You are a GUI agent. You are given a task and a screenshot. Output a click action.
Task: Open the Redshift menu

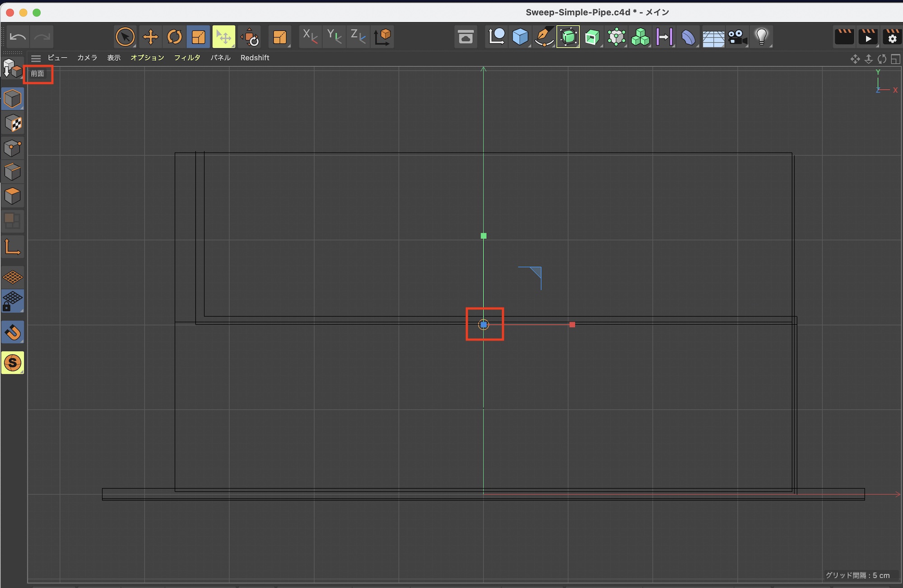pos(255,58)
